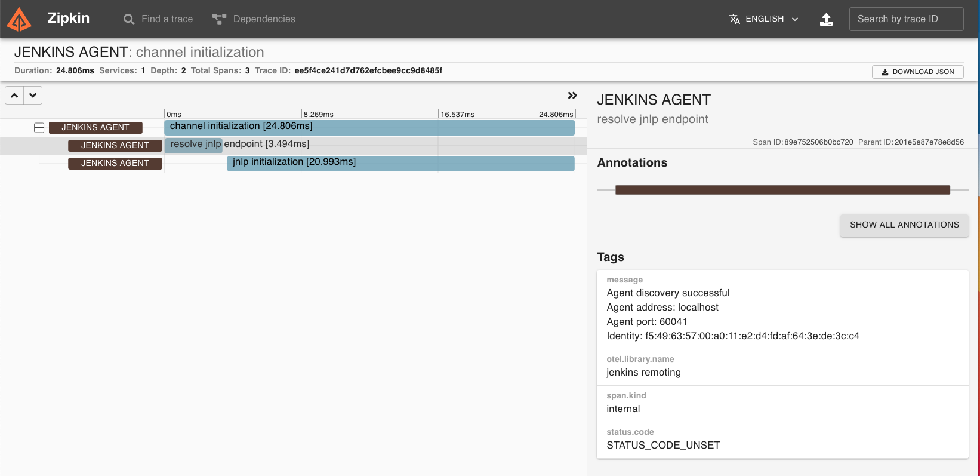Screen dimensions: 980x476
Task: Click the span.kind tag key
Action: coord(626,396)
